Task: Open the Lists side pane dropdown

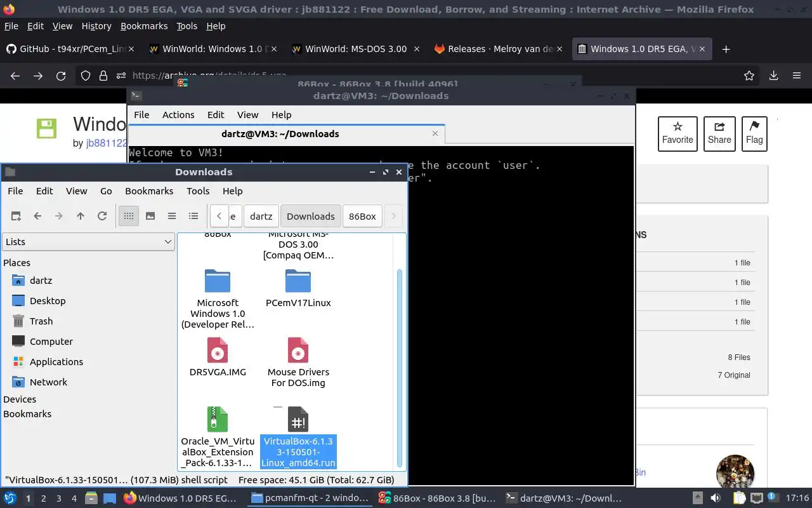Action: click(x=88, y=241)
